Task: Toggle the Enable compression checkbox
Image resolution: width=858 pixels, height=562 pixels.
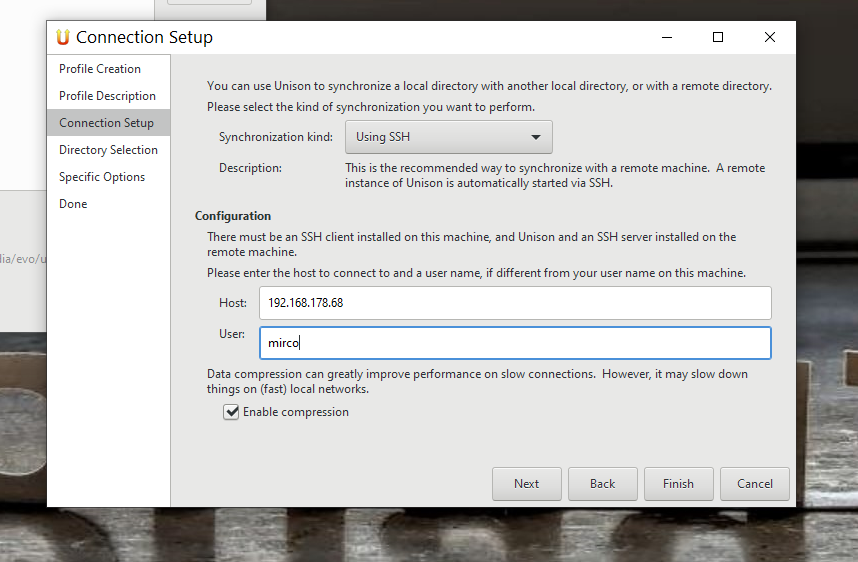Action: coord(232,412)
